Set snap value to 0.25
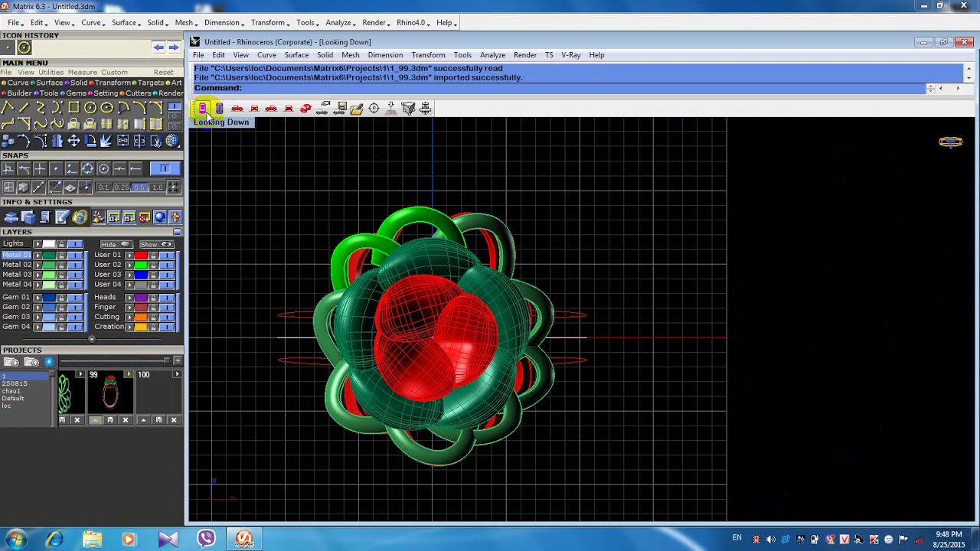Viewport: 980px width, 551px height. click(122, 187)
